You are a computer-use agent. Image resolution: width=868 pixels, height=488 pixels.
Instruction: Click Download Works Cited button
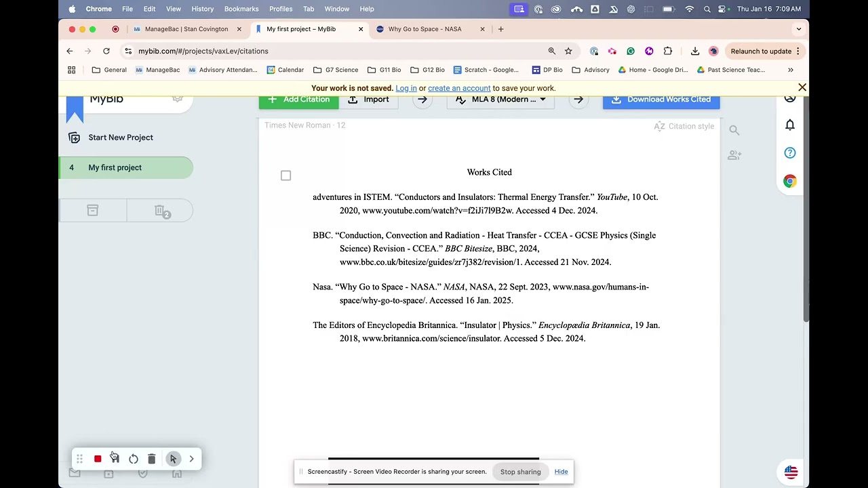661,100
